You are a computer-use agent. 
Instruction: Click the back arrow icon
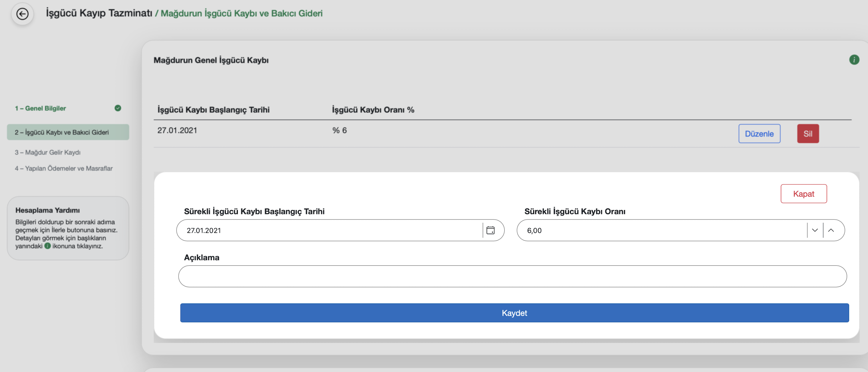[x=22, y=14]
